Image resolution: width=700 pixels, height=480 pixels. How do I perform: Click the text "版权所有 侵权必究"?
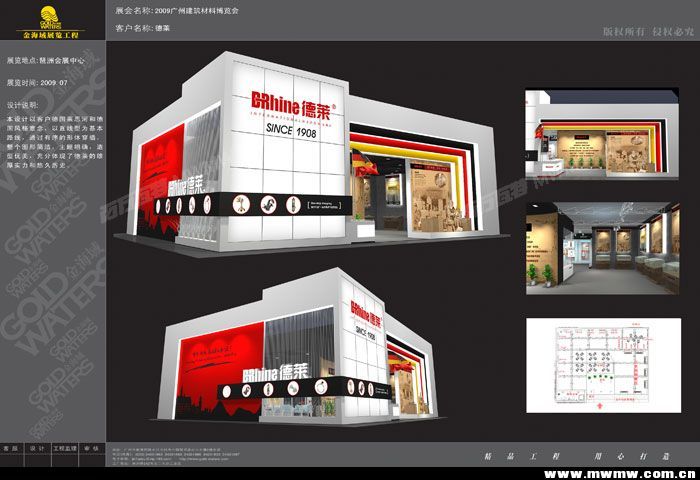[x=648, y=31]
